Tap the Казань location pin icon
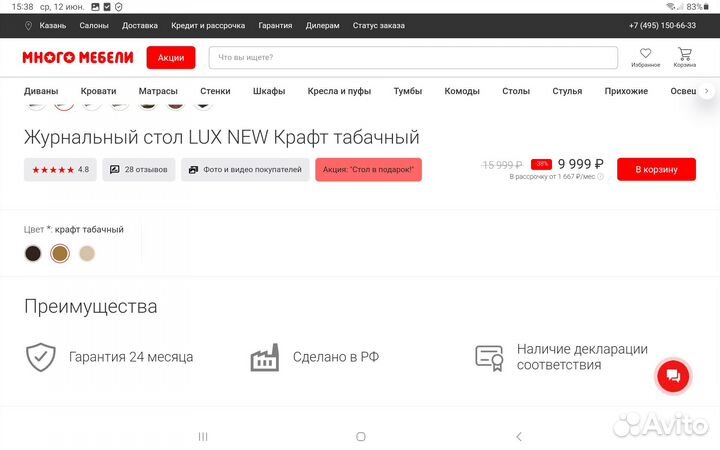 (x=28, y=26)
